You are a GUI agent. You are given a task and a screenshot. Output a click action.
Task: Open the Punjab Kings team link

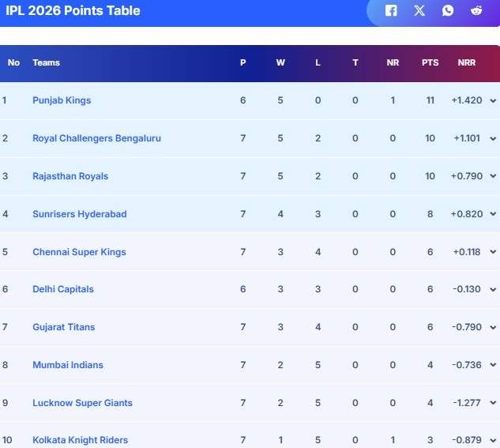[62, 101]
